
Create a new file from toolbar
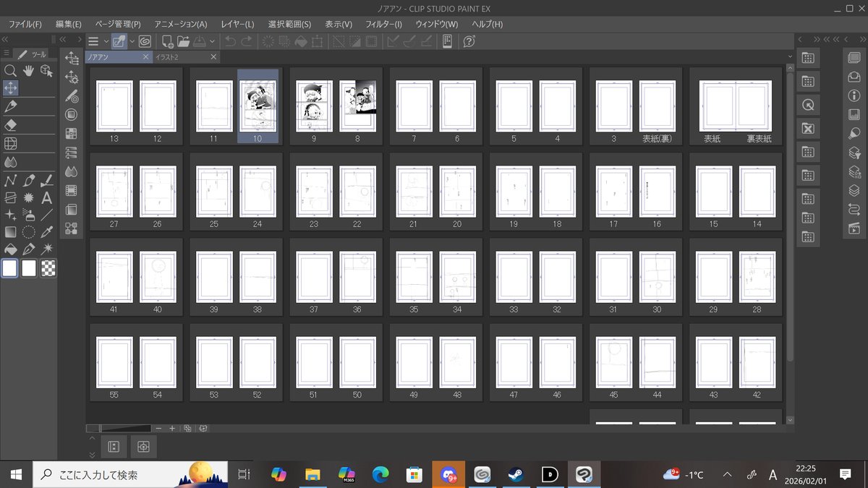pyautogui.click(x=167, y=41)
